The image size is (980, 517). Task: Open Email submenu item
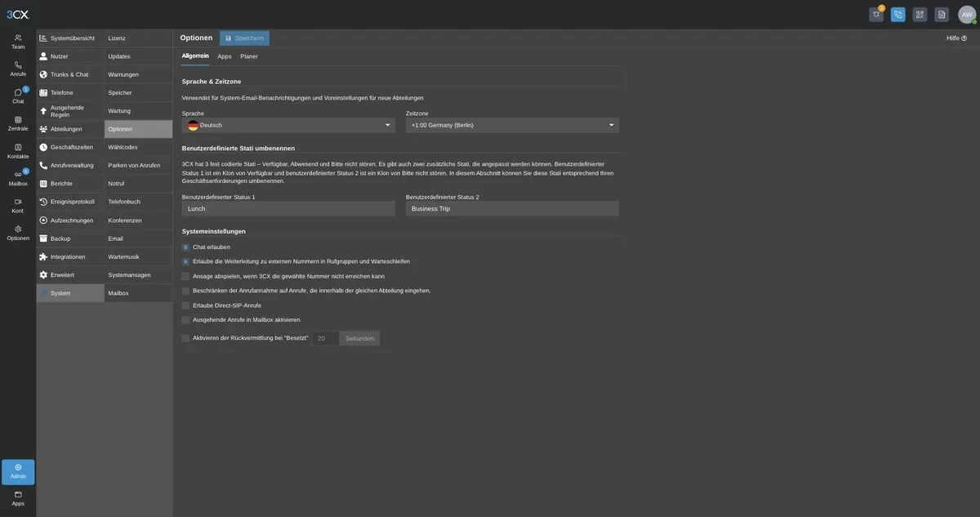pyautogui.click(x=139, y=238)
